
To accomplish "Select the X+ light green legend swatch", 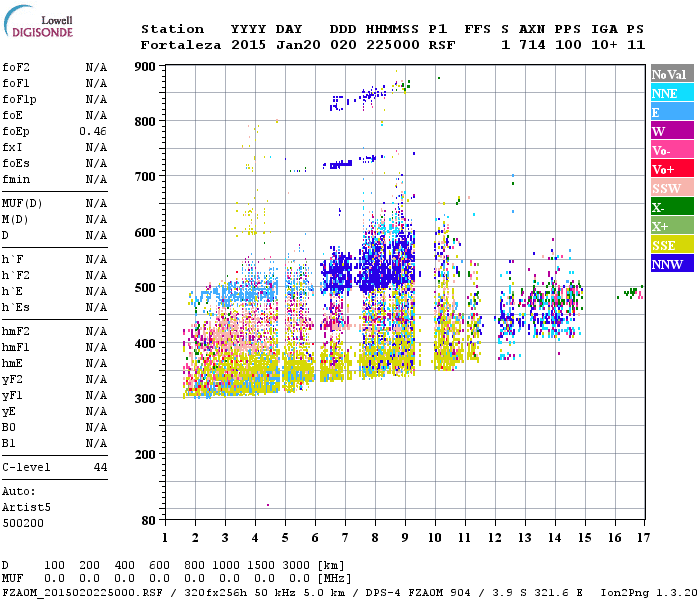I will [x=672, y=225].
